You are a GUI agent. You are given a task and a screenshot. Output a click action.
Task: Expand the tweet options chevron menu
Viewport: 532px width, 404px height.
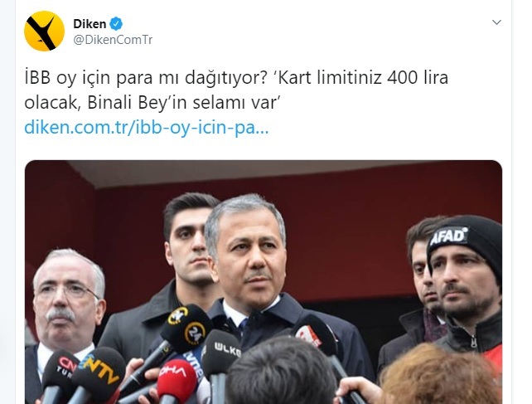click(496, 22)
